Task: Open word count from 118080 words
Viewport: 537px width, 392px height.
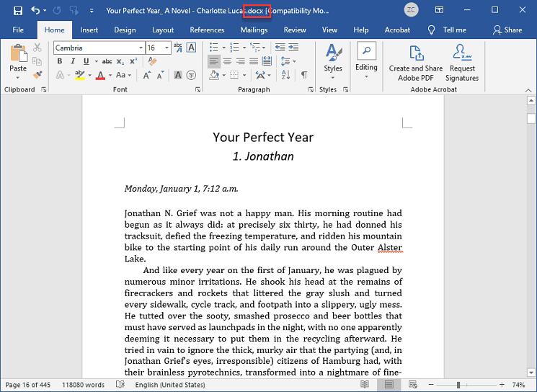Action: point(83,385)
